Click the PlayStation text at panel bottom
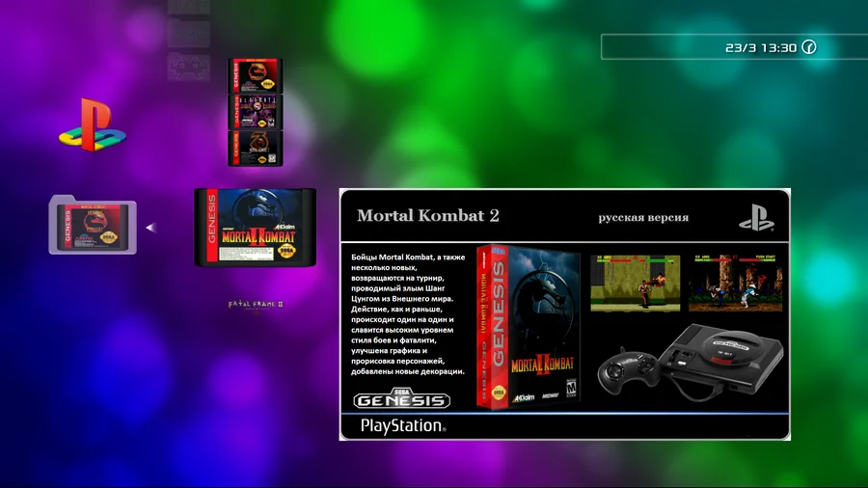This screenshot has width=868, height=488. (402, 424)
